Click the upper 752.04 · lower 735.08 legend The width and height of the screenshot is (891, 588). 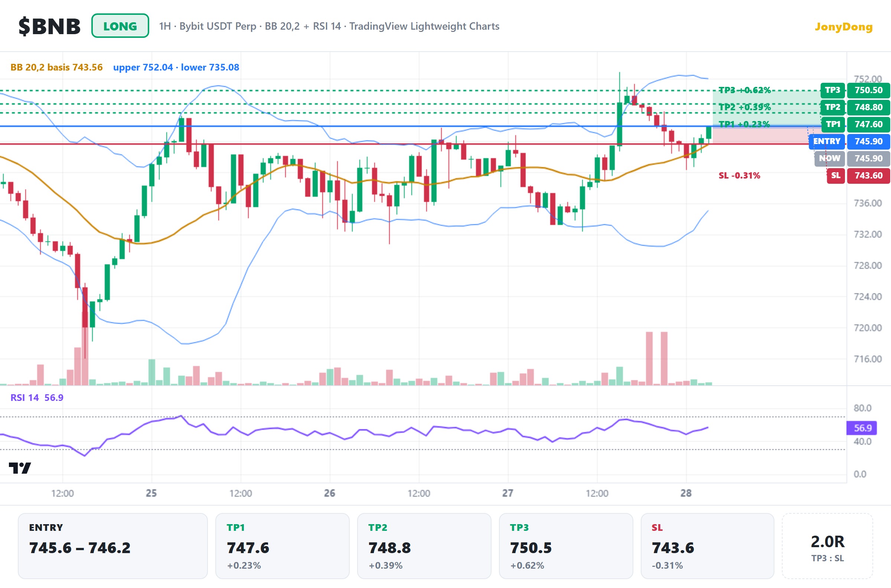click(x=176, y=68)
